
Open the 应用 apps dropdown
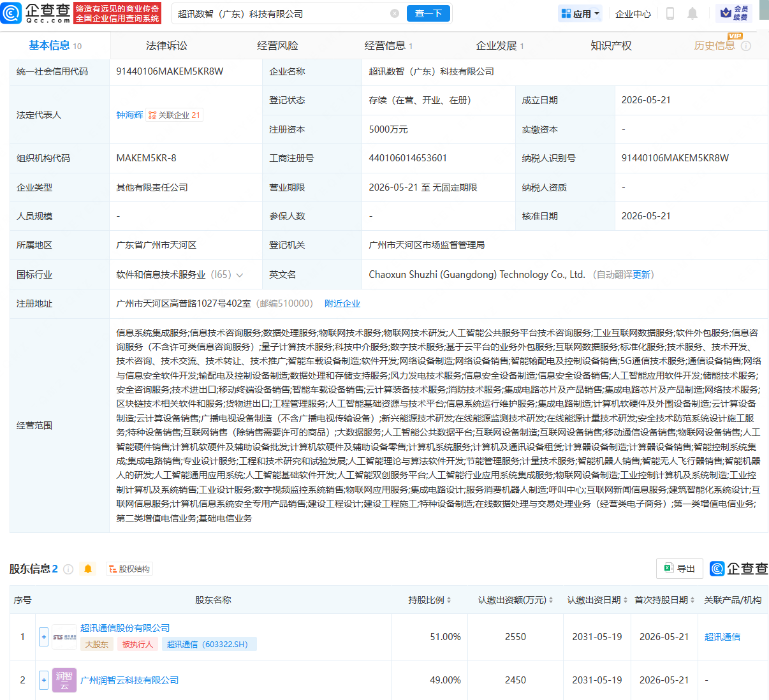point(580,13)
